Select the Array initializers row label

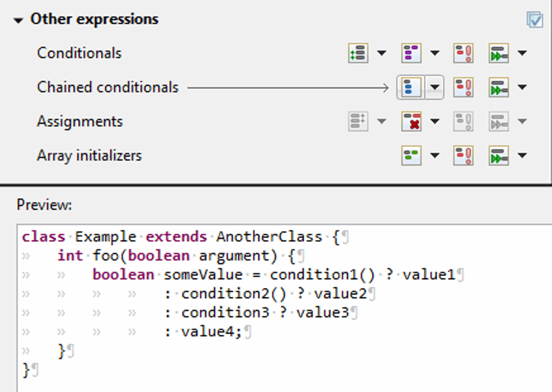coord(89,156)
